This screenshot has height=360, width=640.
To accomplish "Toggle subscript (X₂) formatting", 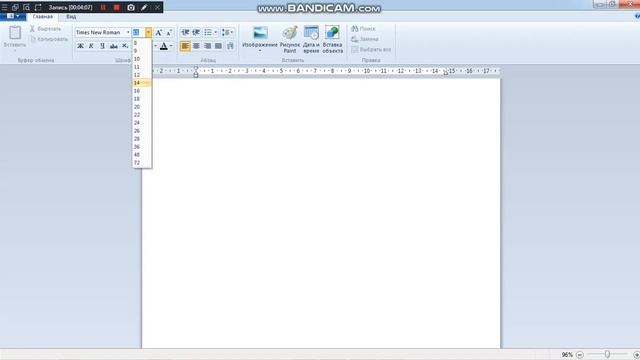I will coord(125,46).
